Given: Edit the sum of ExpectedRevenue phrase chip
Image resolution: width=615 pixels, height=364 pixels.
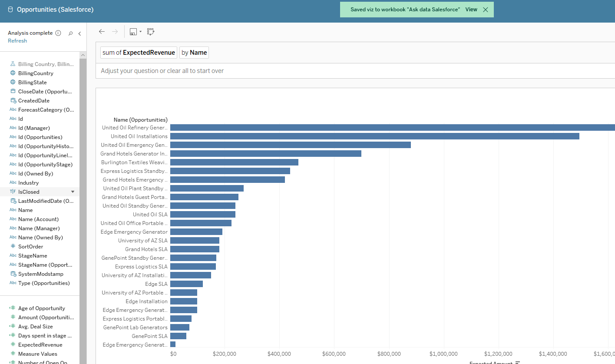Looking at the screenshot, I should point(139,52).
